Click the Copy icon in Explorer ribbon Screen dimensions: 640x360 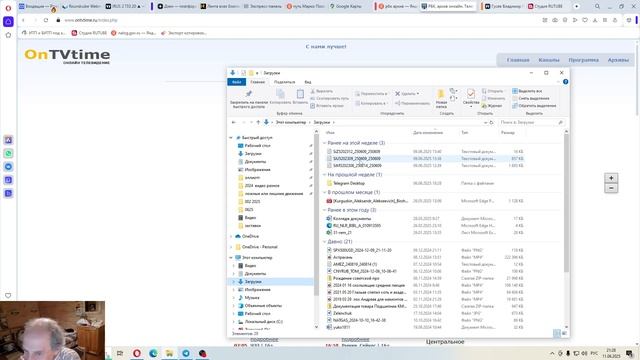coord(280,94)
